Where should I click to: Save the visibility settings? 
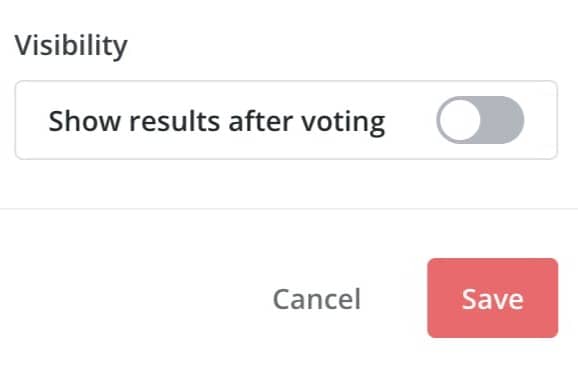(x=492, y=298)
